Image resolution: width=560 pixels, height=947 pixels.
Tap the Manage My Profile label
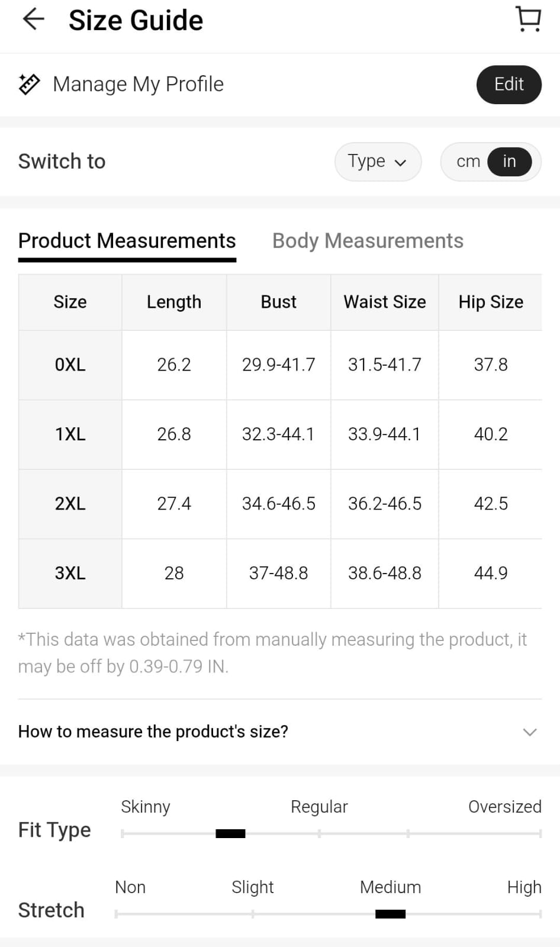138,85
